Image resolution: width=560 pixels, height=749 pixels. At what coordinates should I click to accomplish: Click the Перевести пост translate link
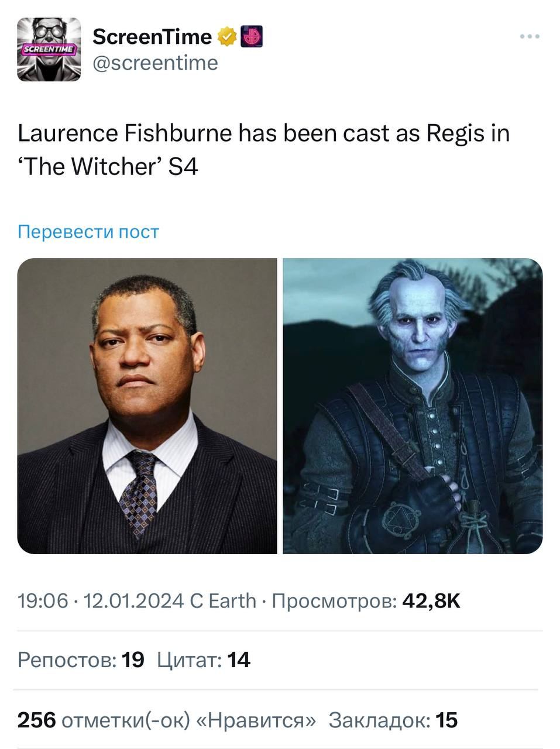click(88, 232)
